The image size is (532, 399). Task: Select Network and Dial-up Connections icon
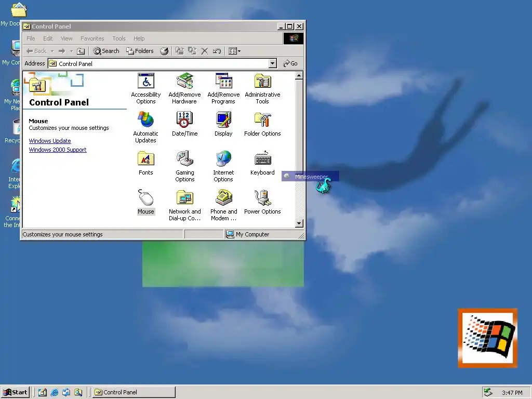tap(184, 205)
